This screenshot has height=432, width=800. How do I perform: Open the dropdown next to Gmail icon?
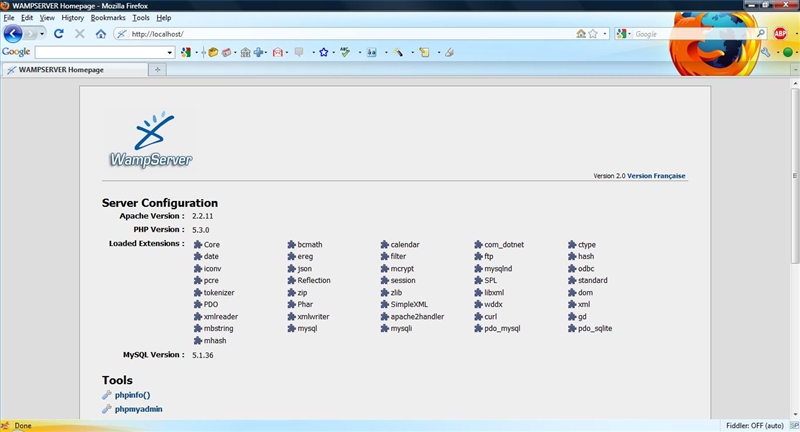286,53
